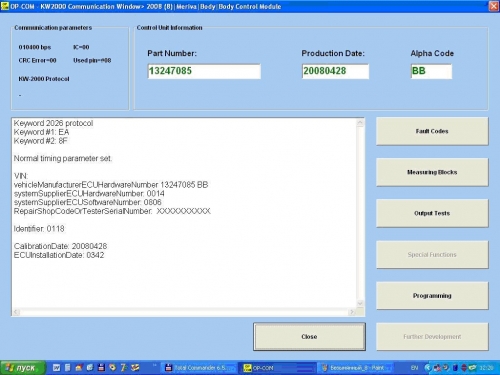Viewport: 500px width, 375px height.
Task: Click the log line 'Keyword 2028 protocol'
Action: click(x=53, y=123)
